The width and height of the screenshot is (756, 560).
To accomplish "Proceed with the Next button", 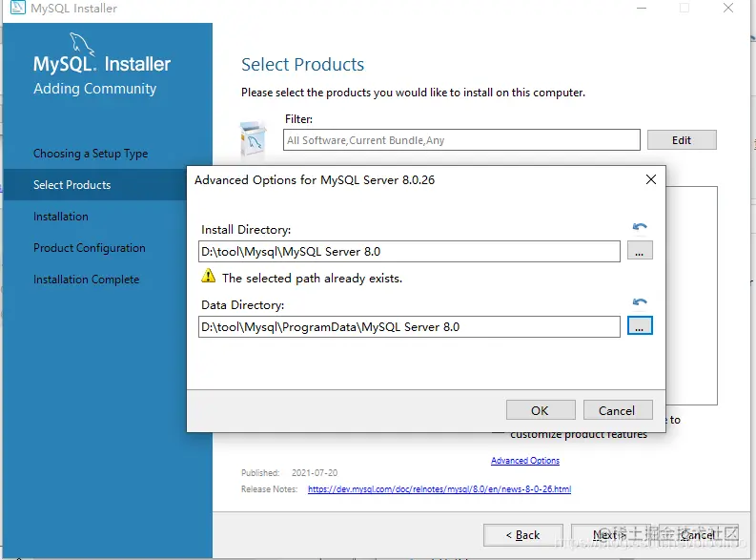I will [x=610, y=535].
